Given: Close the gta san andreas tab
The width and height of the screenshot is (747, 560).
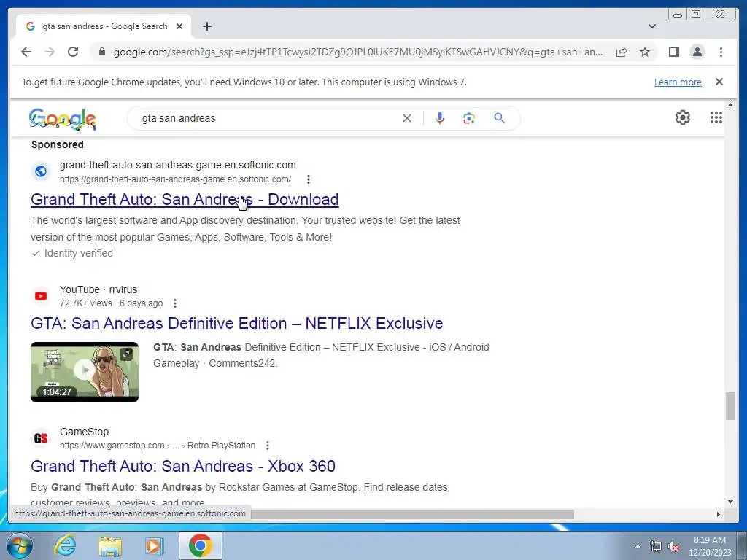Looking at the screenshot, I should click(179, 26).
